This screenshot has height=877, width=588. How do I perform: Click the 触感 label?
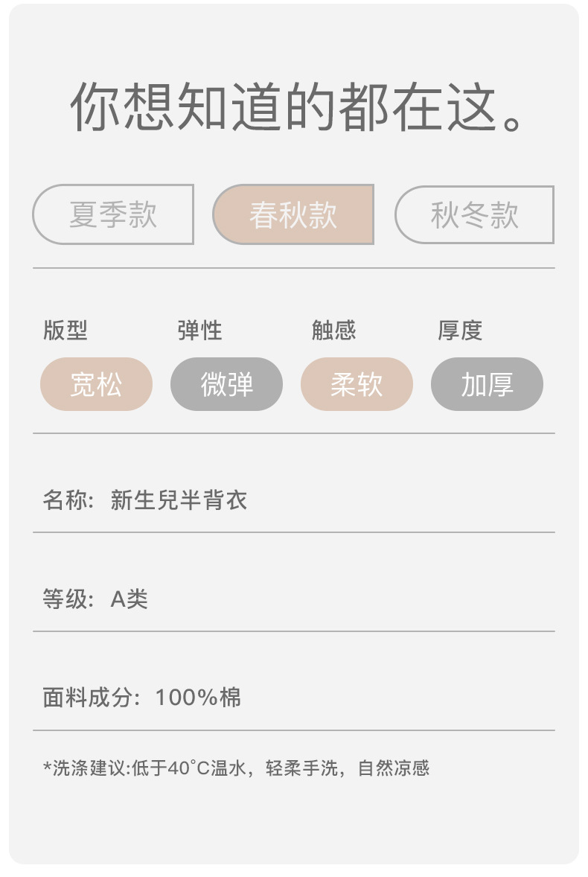coord(333,331)
